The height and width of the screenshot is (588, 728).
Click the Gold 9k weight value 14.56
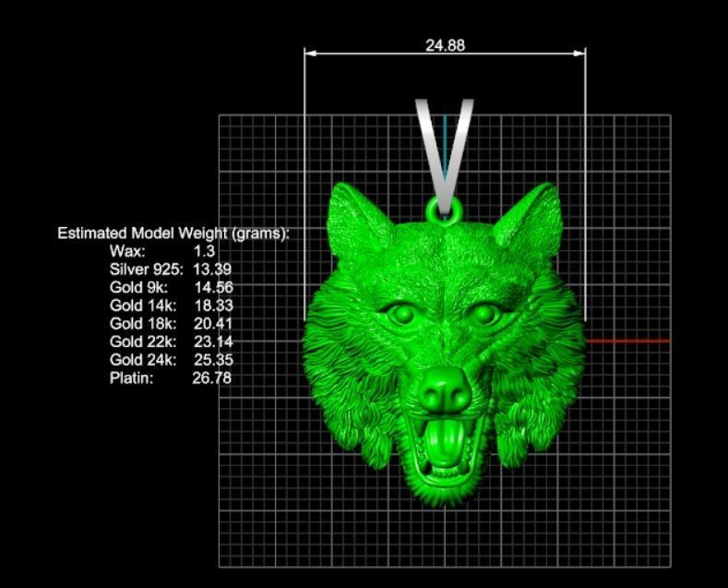pos(213,287)
